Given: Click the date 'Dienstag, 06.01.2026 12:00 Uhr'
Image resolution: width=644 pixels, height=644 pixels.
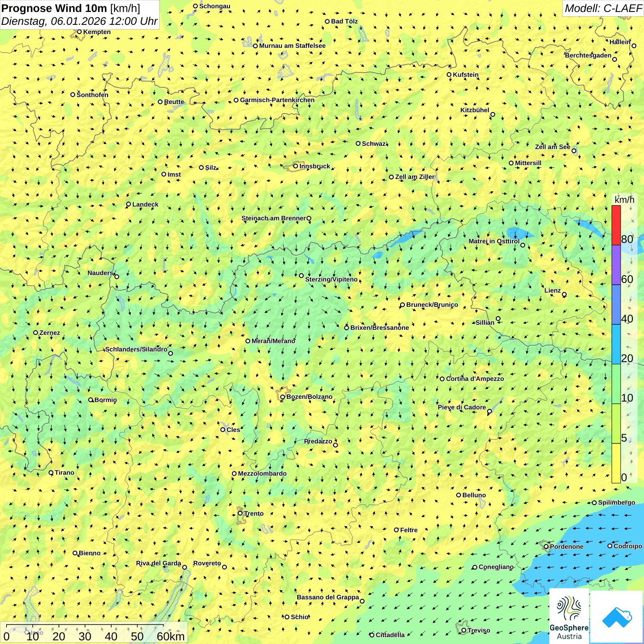Looking at the screenshot, I should [79, 21].
